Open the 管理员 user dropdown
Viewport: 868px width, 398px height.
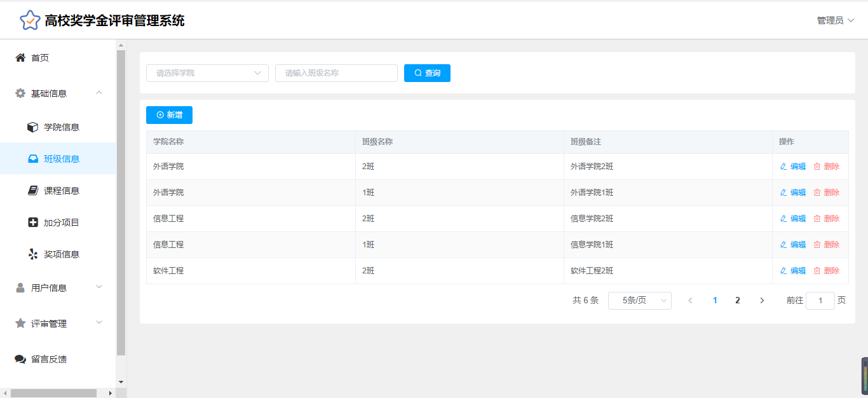point(835,20)
